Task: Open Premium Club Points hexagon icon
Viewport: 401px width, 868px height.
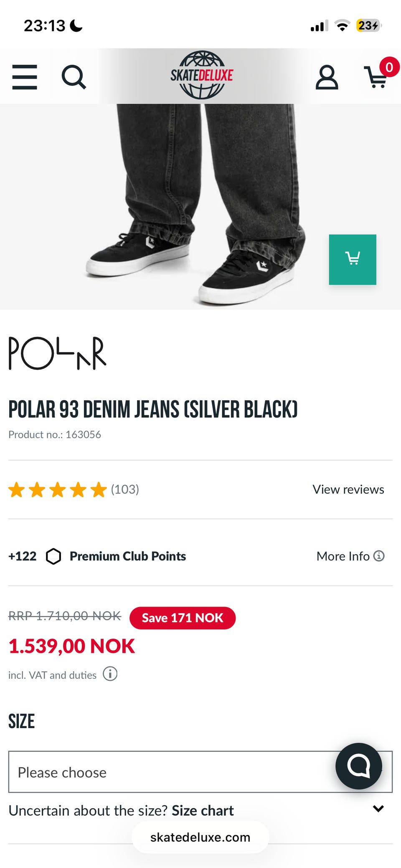Action: pos(53,556)
